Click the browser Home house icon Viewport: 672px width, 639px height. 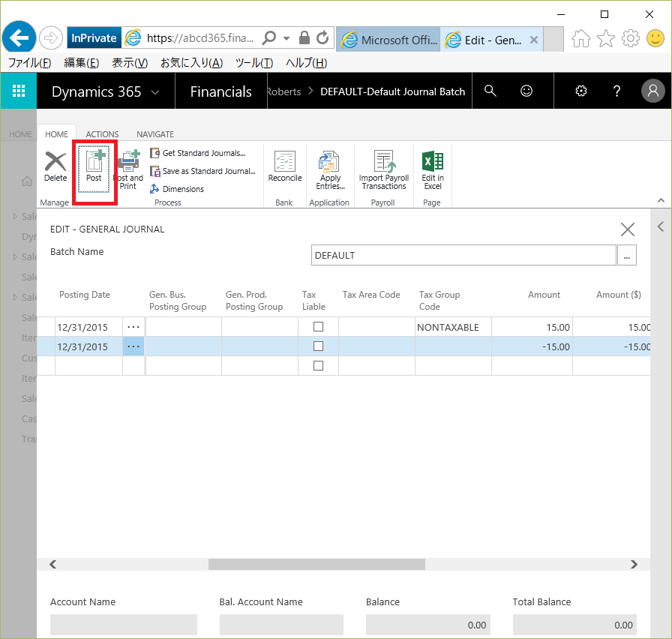580,38
